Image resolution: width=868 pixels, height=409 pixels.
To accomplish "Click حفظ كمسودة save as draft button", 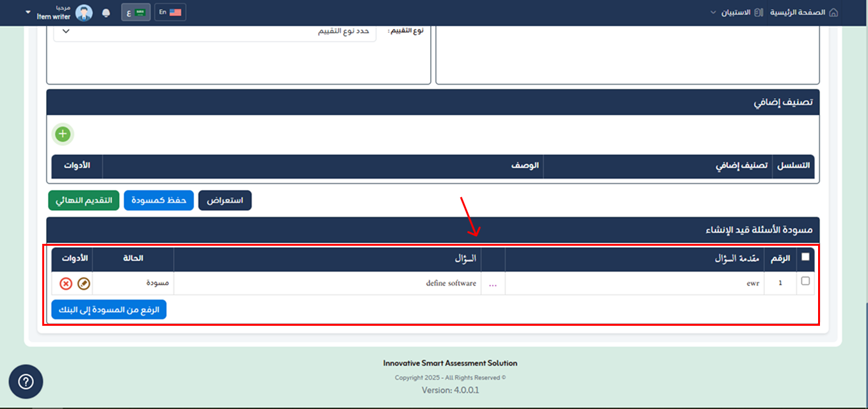I will pyautogui.click(x=159, y=200).
